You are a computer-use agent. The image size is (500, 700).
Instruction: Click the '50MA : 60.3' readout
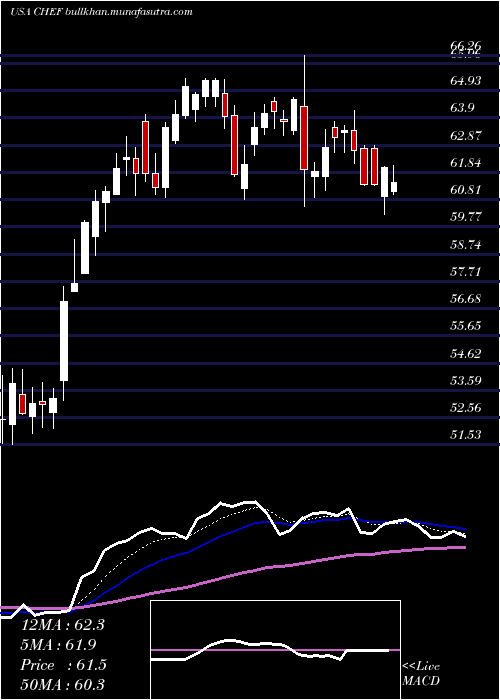coord(62,685)
